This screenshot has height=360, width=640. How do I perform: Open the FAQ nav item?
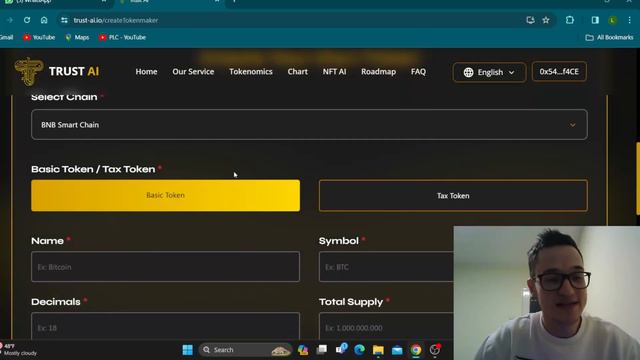[x=418, y=71]
